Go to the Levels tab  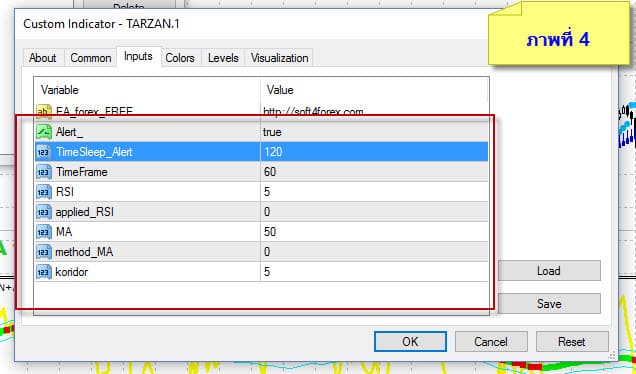pyautogui.click(x=223, y=58)
